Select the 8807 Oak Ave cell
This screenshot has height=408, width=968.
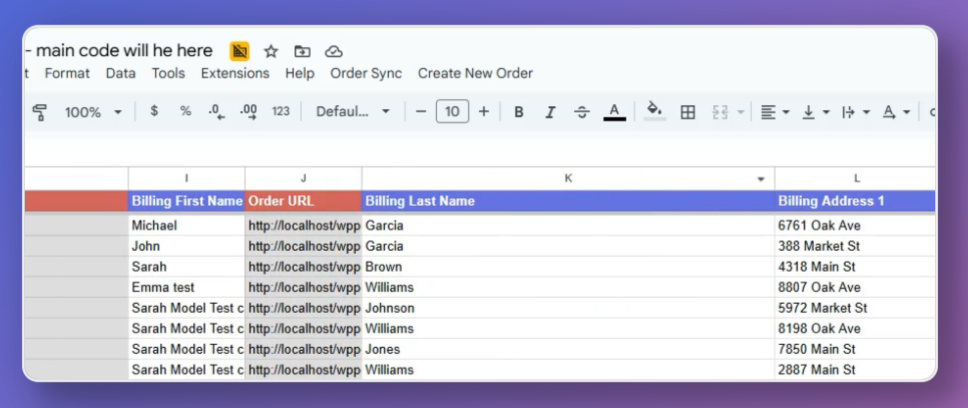(x=856, y=288)
